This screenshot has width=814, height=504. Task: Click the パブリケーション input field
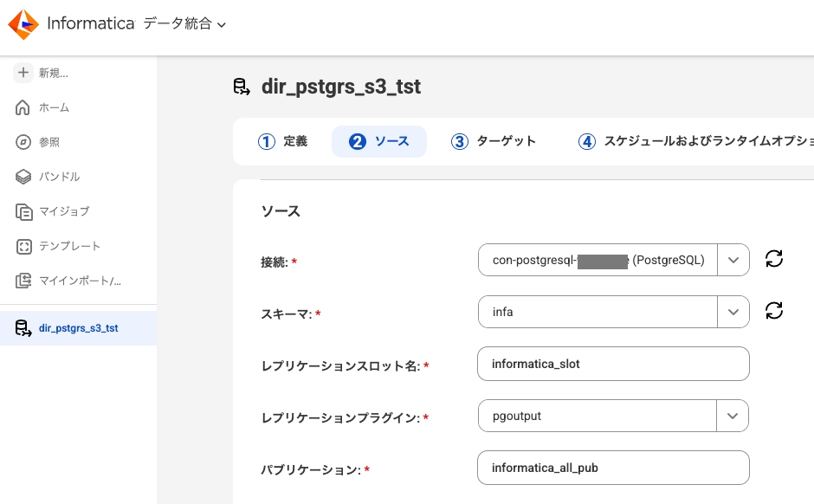tap(614, 468)
